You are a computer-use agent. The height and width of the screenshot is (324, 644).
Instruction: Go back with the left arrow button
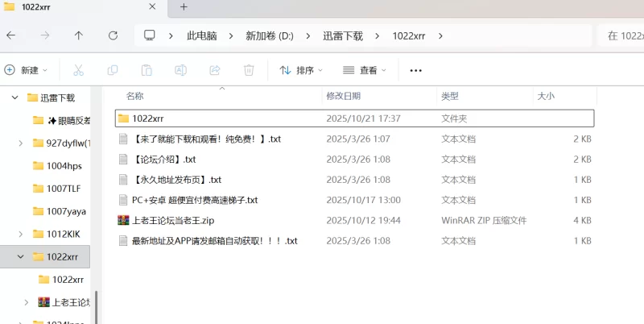[x=11, y=35]
